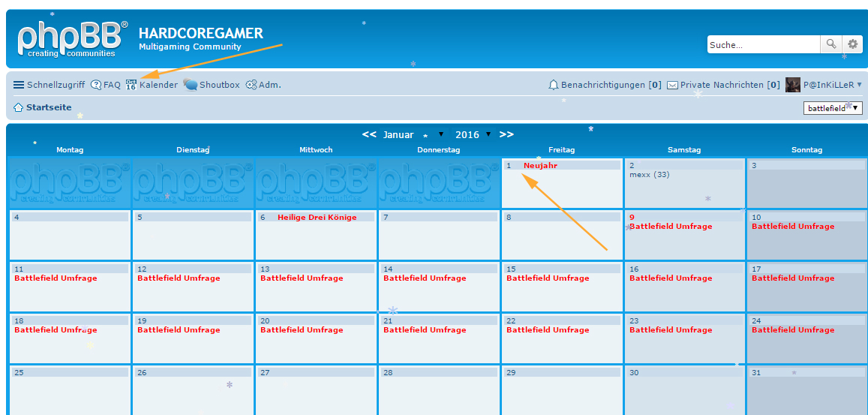Image resolution: width=868 pixels, height=415 pixels.
Task: Click the Schnellzugriff hamburger icon
Action: tap(19, 85)
